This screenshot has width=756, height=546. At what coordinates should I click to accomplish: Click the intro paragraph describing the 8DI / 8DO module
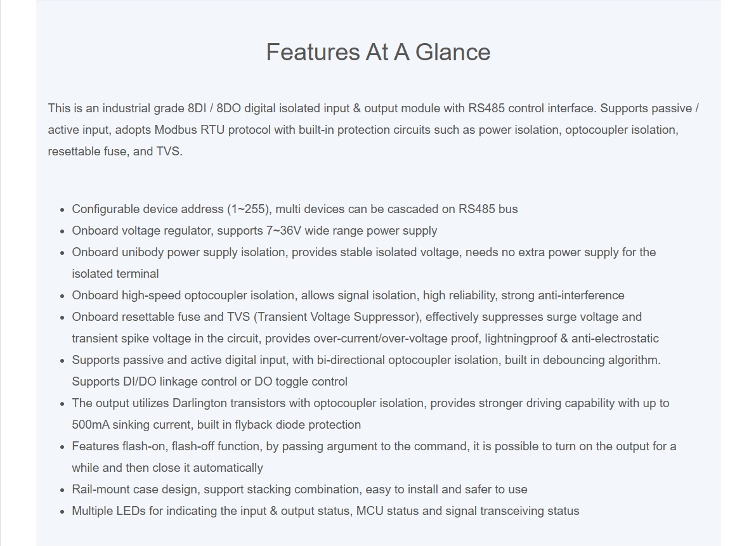(373, 130)
